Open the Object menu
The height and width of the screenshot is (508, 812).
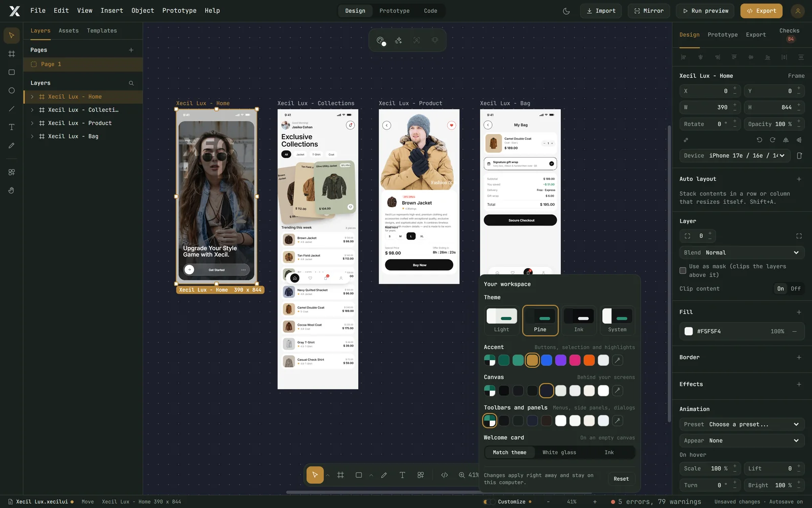(143, 11)
